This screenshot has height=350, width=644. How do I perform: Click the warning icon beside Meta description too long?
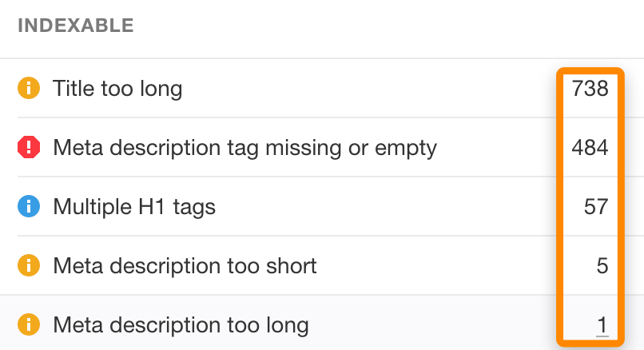pos(29,325)
